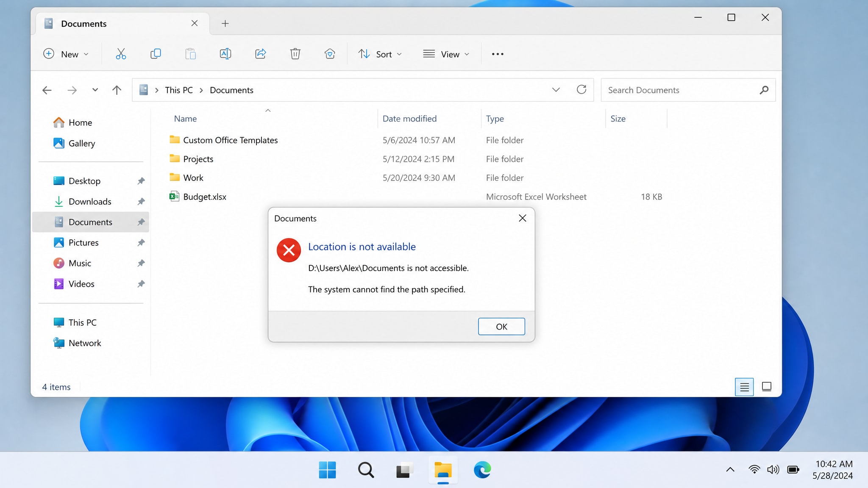The width and height of the screenshot is (868, 488).
Task: Go up one folder level
Action: click(x=117, y=90)
